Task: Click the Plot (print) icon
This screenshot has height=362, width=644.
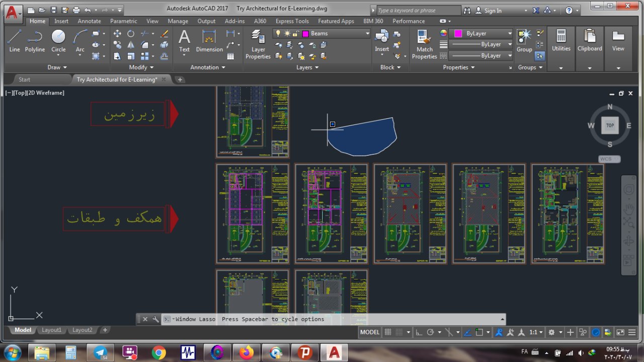Action: pos(76,10)
